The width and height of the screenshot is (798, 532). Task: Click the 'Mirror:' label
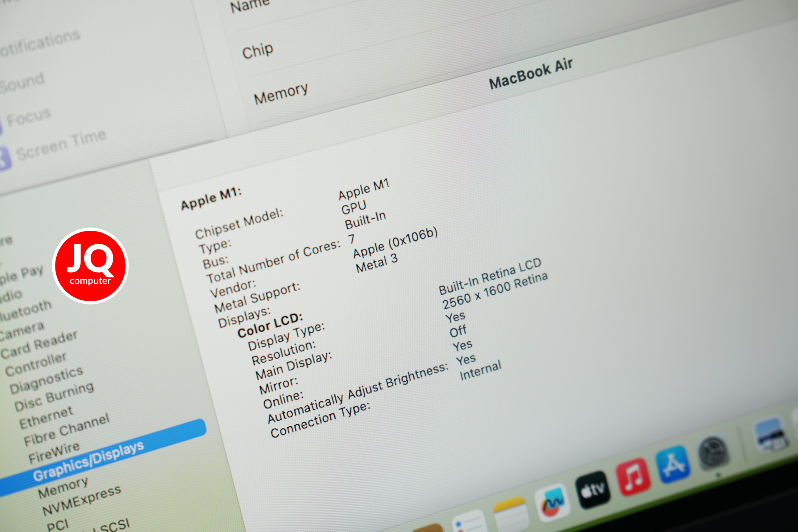click(x=279, y=386)
